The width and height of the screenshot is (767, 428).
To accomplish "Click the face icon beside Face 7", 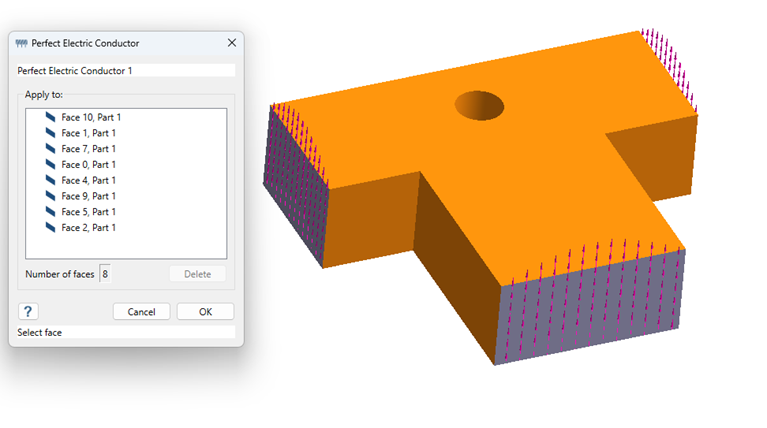I will 50,148.
